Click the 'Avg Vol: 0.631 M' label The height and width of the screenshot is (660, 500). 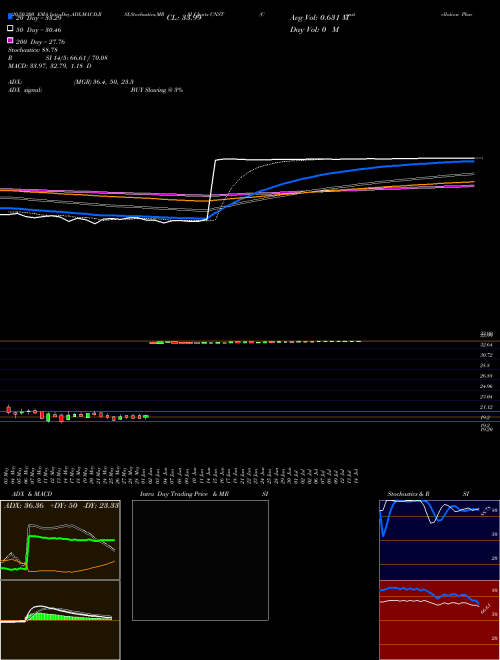(320, 18)
